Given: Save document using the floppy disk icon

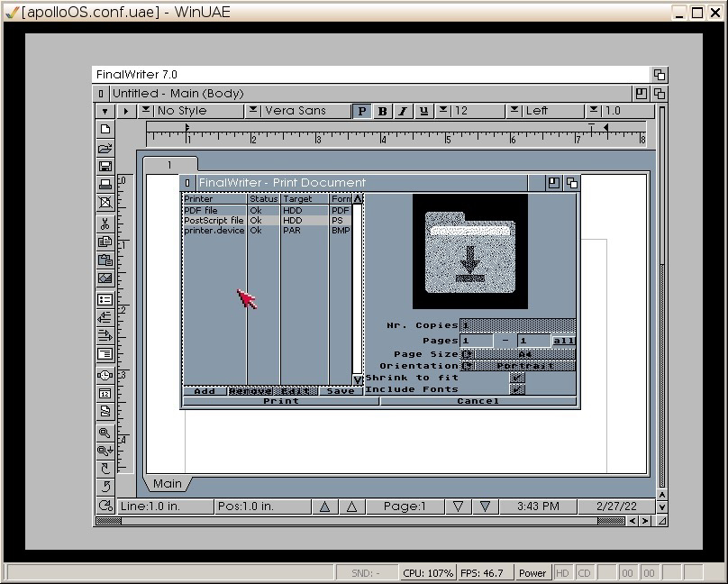Looking at the screenshot, I should 105,166.
